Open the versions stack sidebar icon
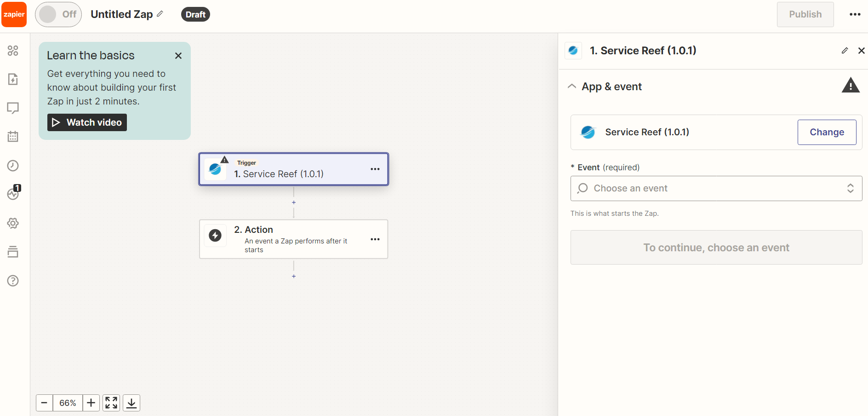The width and height of the screenshot is (868, 416). [x=13, y=252]
